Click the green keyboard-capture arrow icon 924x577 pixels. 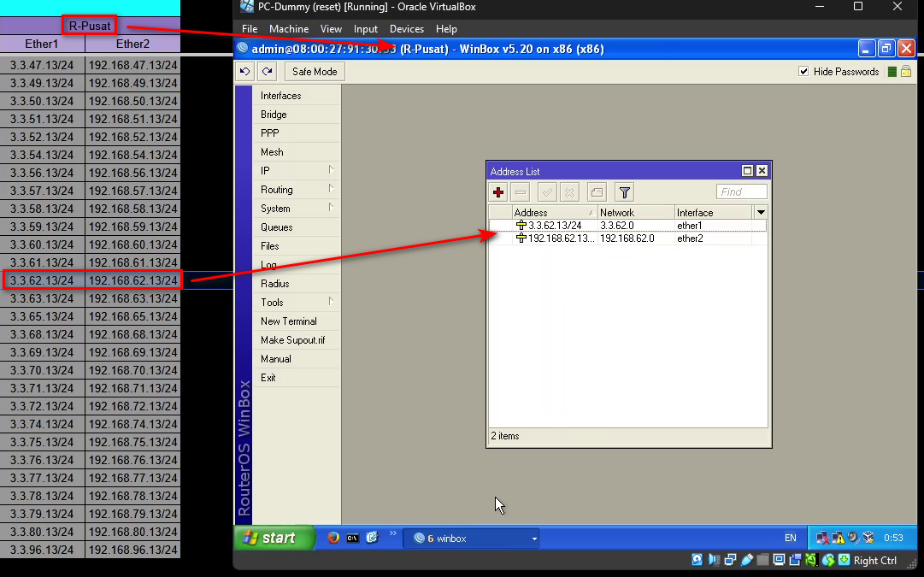tap(845, 560)
